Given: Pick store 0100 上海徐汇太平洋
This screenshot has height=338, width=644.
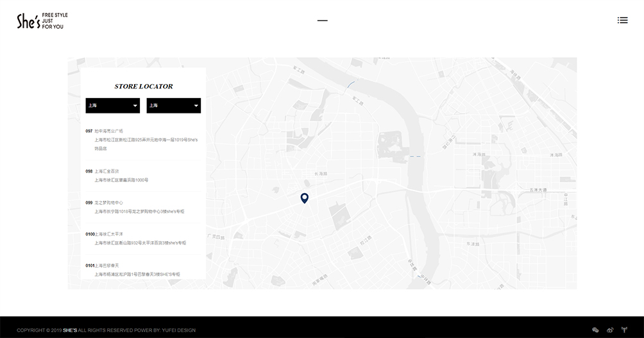Looking at the screenshot, I should (108, 234).
